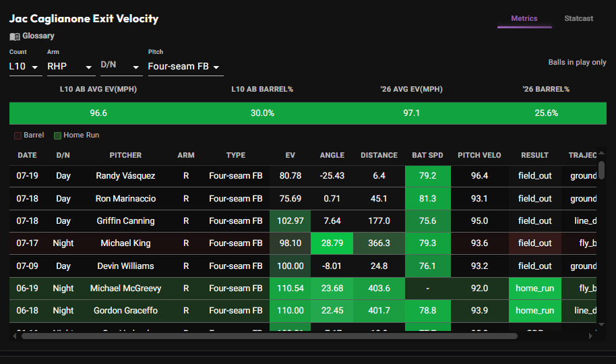Expand the D/N filter dropdown
616x364 pixels.
[x=121, y=67]
